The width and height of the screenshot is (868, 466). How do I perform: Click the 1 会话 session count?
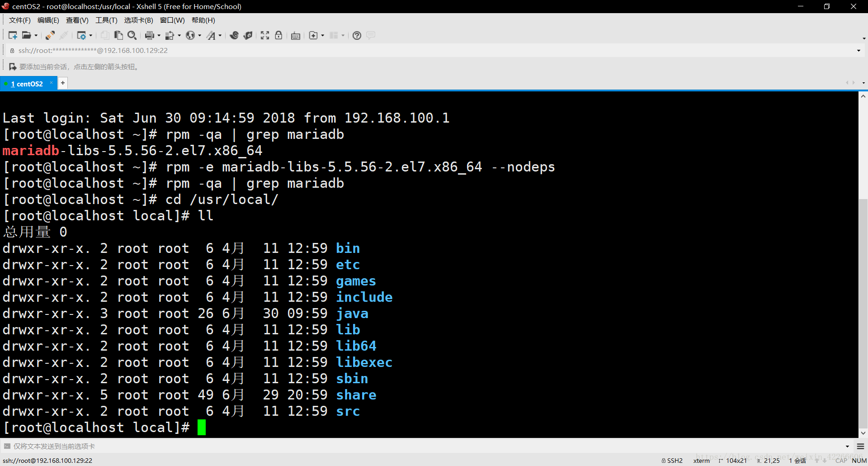(798, 461)
